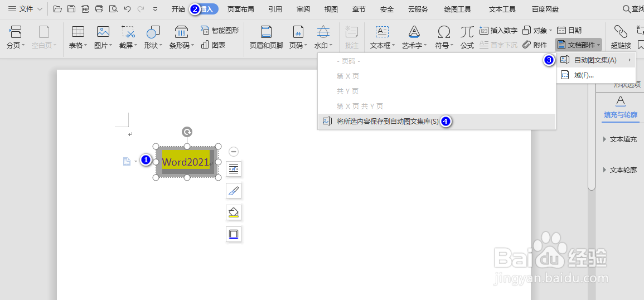Switch to the 审阅 tab

tap(303, 9)
